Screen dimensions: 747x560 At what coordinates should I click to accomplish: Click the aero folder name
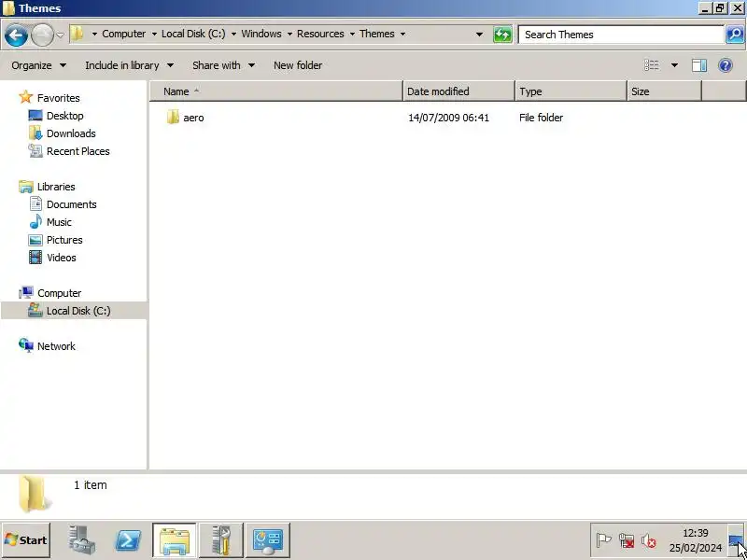click(x=193, y=118)
